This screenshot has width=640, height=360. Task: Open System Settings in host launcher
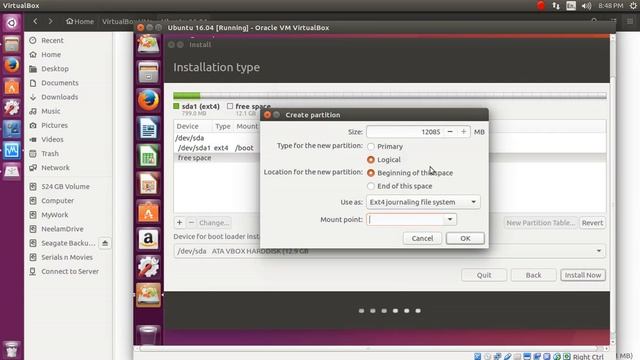coord(11,108)
